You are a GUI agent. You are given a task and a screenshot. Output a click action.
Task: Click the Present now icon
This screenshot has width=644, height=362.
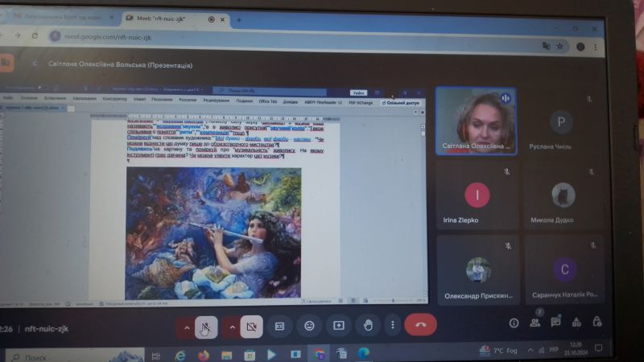coord(338,326)
